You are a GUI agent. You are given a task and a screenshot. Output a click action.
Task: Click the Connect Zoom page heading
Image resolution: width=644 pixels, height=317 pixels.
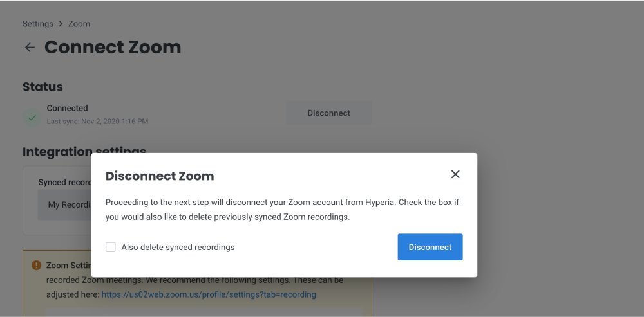point(113,47)
